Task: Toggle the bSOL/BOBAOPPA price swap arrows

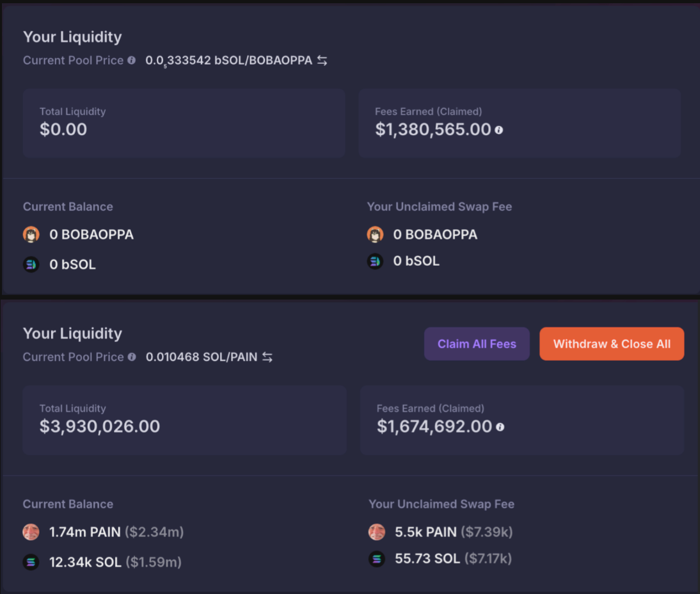Action: tap(322, 61)
